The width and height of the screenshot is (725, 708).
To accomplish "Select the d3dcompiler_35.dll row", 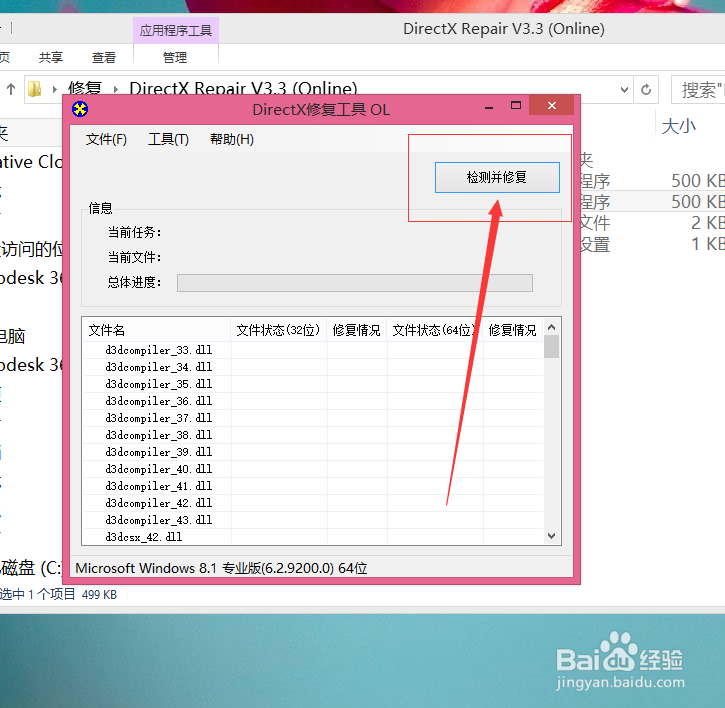I will coord(313,384).
